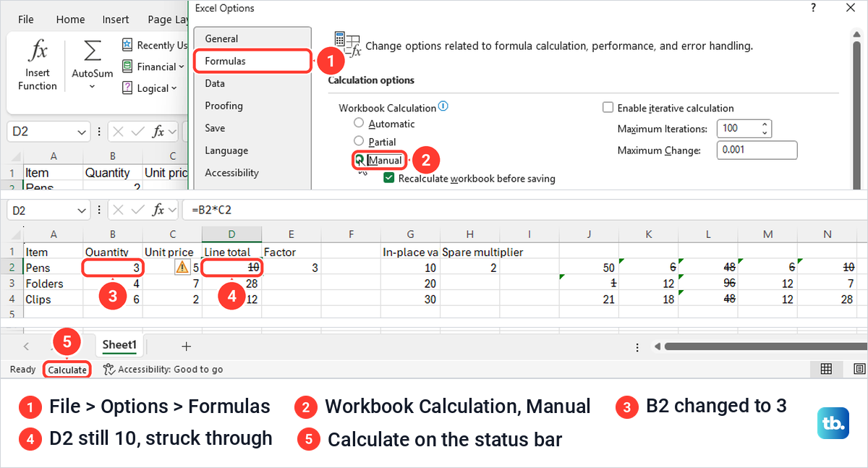868x468 pixels.
Task: Click the Workbook Calculation info icon
Action: tap(443, 106)
